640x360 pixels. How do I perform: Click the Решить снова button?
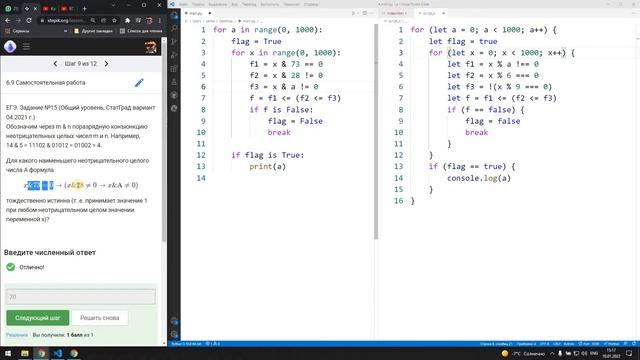click(100, 318)
